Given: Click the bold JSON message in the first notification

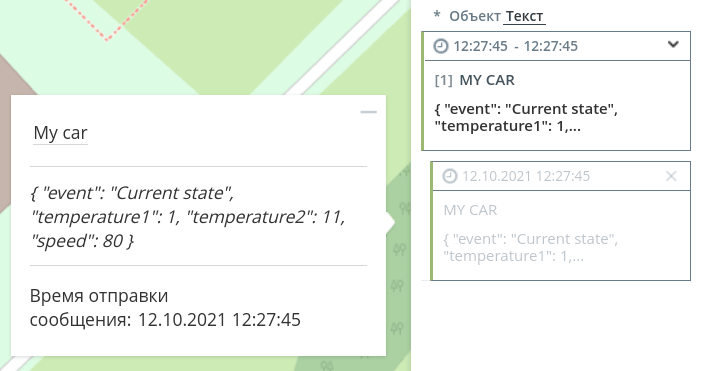Looking at the screenshot, I should [x=526, y=117].
